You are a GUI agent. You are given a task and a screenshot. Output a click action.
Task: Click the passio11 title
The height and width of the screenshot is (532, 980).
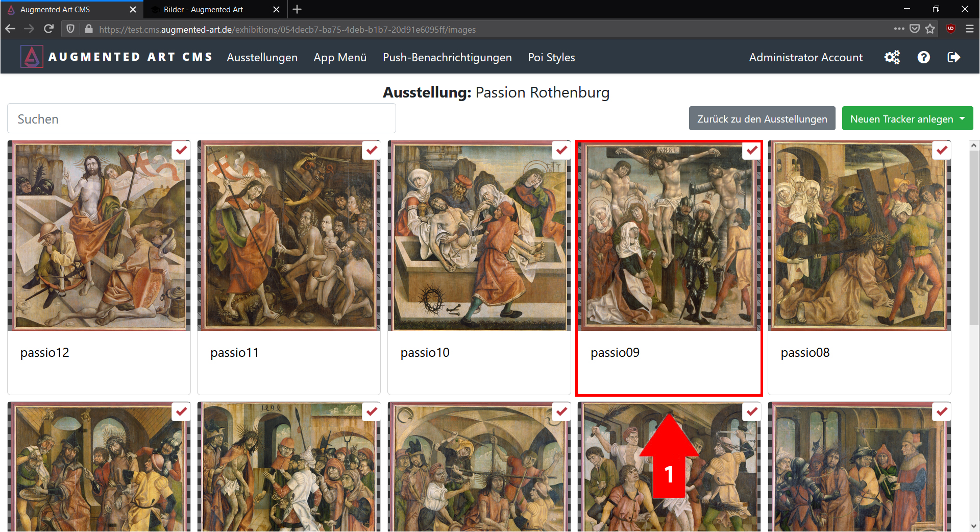(235, 353)
